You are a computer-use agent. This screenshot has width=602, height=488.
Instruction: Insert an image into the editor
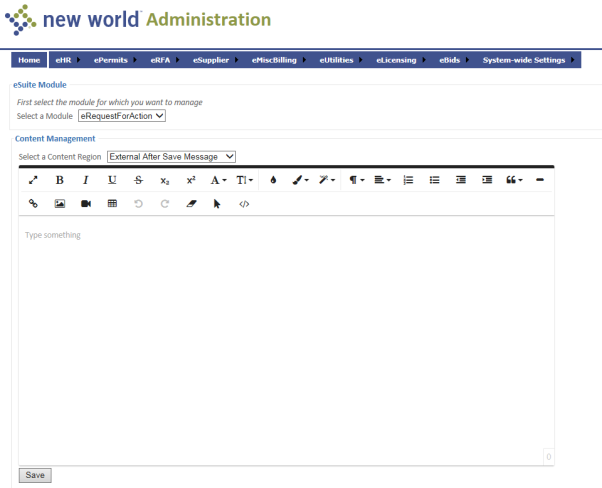point(59,204)
